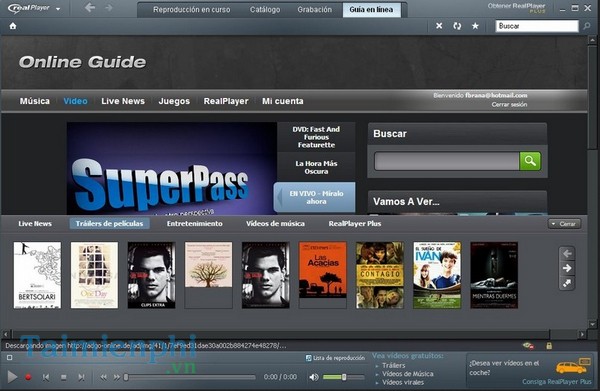The height and width of the screenshot is (391, 600).
Task: Click the Buscar panel search text box
Action: (x=447, y=161)
